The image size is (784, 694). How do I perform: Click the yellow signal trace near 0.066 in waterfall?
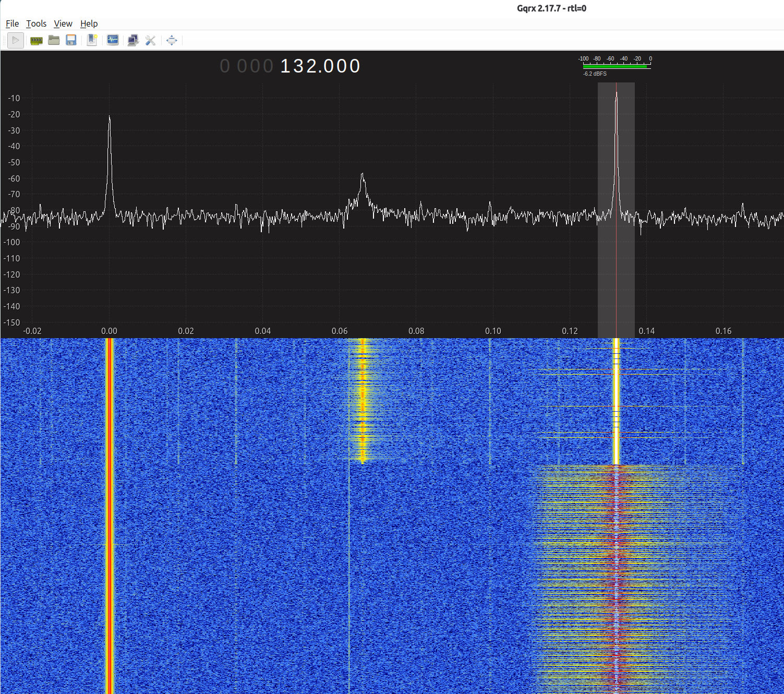pyautogui.click(x=363, y=401)
